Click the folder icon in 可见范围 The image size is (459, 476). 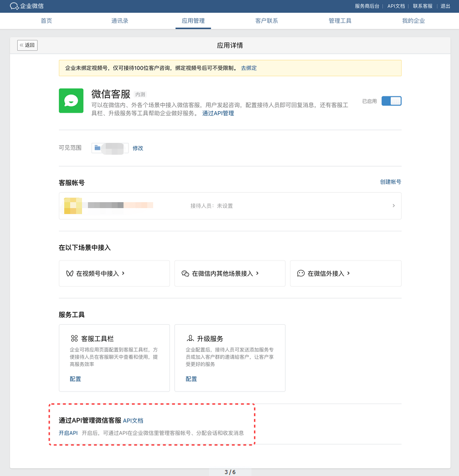[97, 148]
